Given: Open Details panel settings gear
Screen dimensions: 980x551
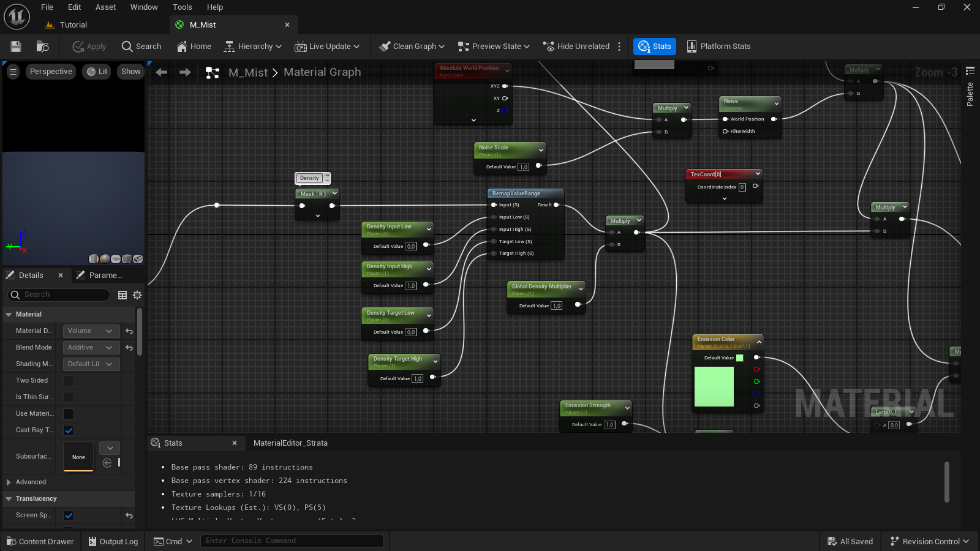Looking at the screenshot, I should (x=137, y=295).
